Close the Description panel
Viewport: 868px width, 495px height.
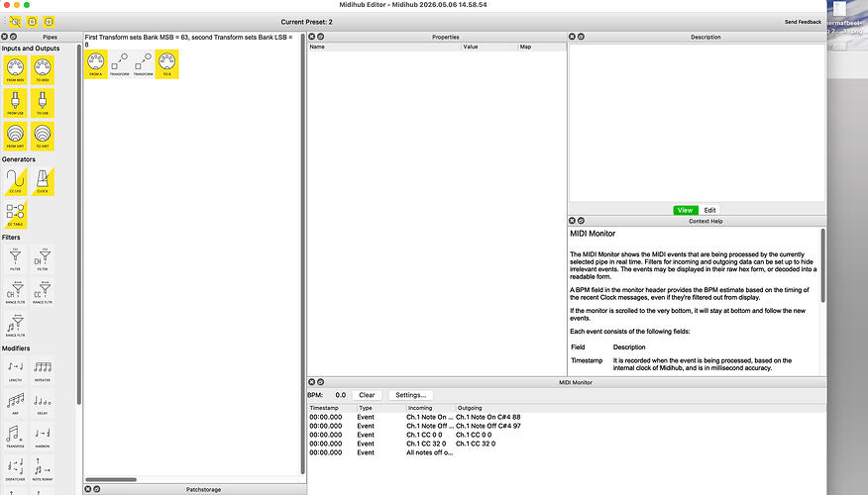pos(572,37)
